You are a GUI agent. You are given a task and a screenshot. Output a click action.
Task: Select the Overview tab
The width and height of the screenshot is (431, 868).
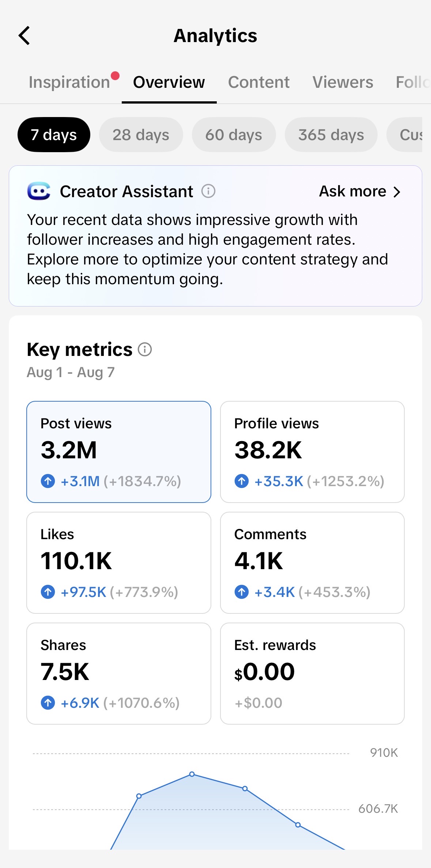(x=169, y=82)
